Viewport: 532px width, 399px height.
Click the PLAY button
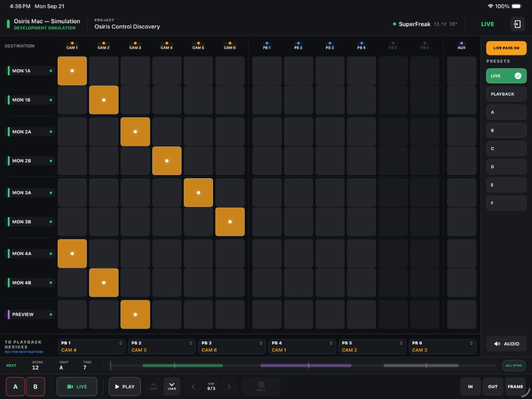click(x=125, y=387)
